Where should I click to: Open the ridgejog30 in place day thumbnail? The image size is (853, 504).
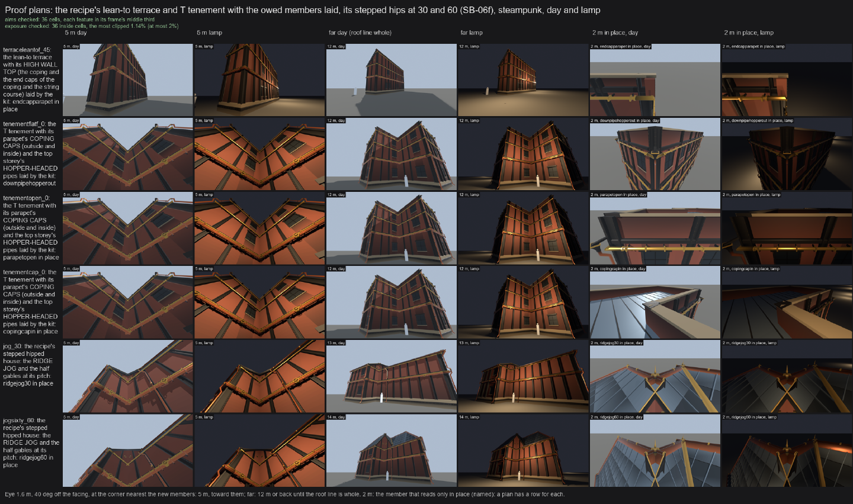pos(655,376)
